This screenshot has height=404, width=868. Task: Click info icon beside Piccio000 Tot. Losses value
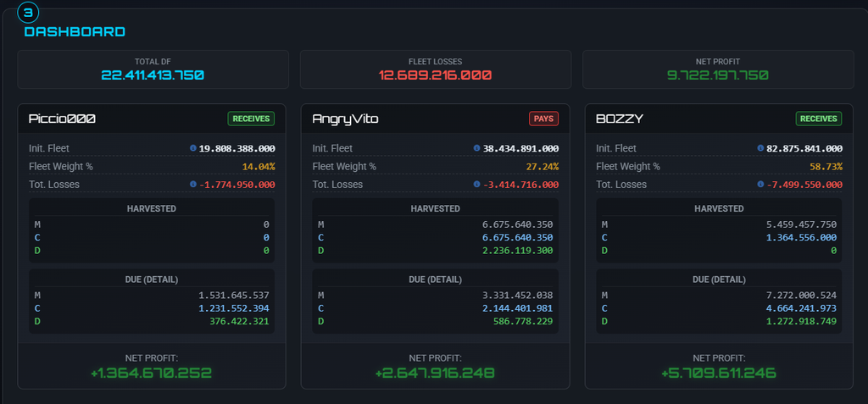coord(193,185)
